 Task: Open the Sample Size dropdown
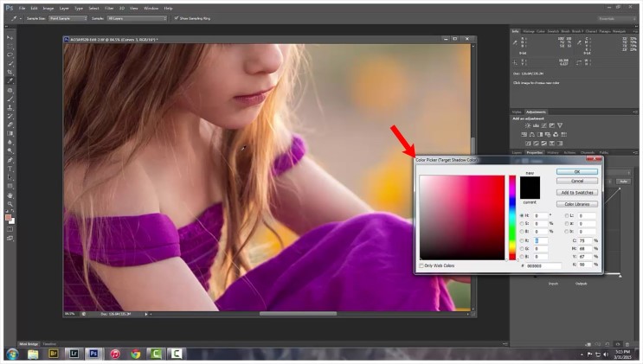[68, 17]
